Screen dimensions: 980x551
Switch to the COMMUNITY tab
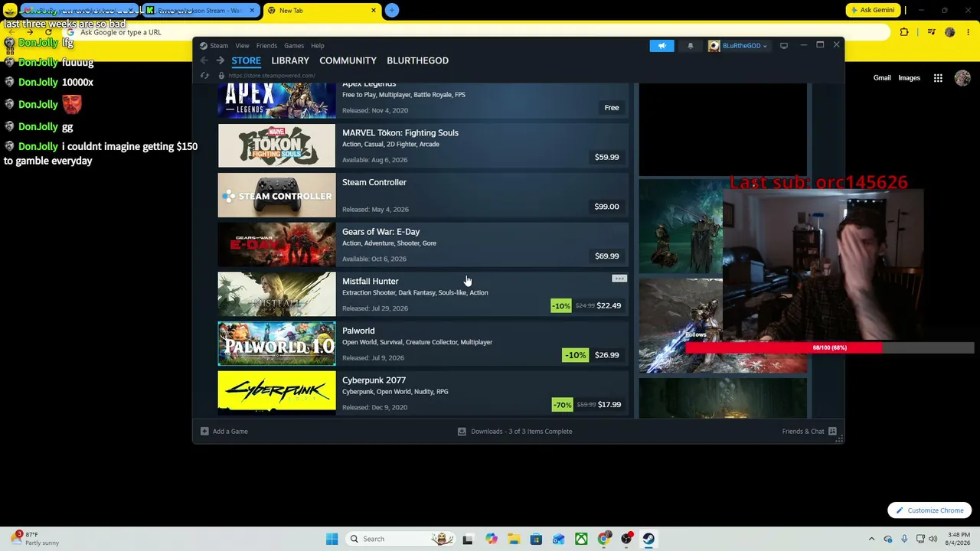(348, 60)
